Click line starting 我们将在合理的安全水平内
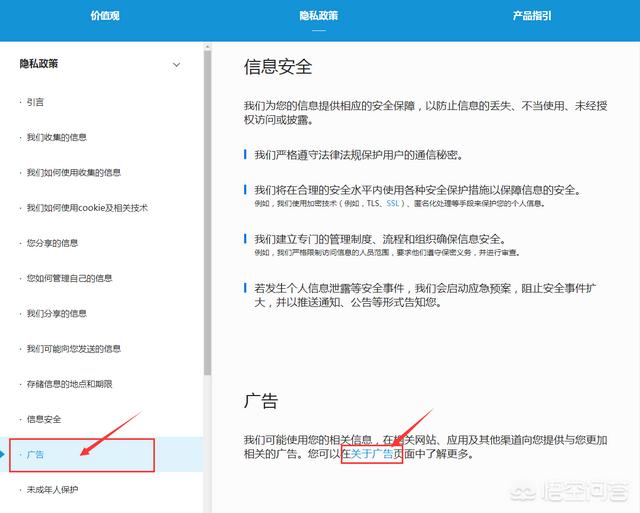The image size is (640, 513). [x=418, y=190]
